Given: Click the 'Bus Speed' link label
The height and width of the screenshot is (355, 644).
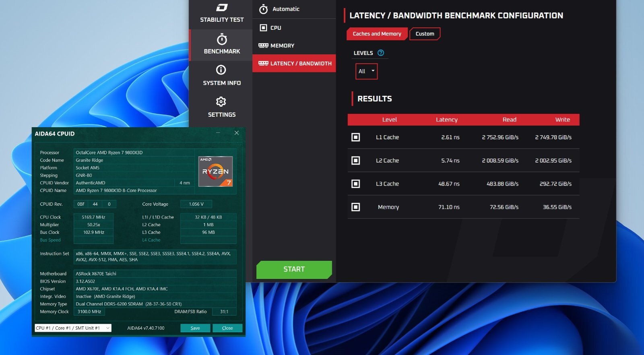Looking at the screenshot, I should click(x=50, y=240).
